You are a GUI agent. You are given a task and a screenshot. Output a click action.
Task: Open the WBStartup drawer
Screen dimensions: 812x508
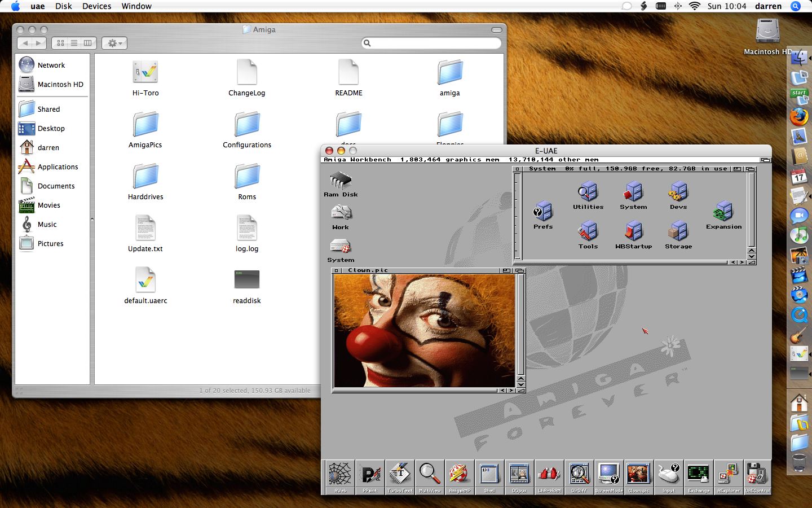pyautogui.click(x=633, y=235)
